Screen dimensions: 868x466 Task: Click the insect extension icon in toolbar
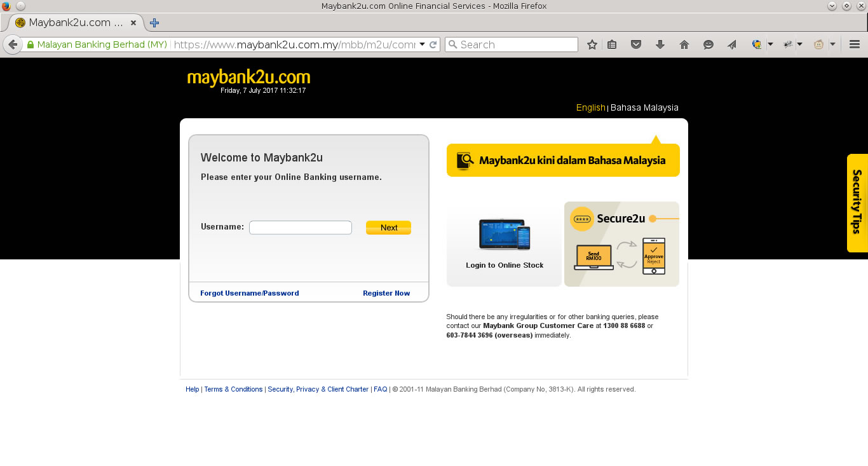tap(788, 45)
